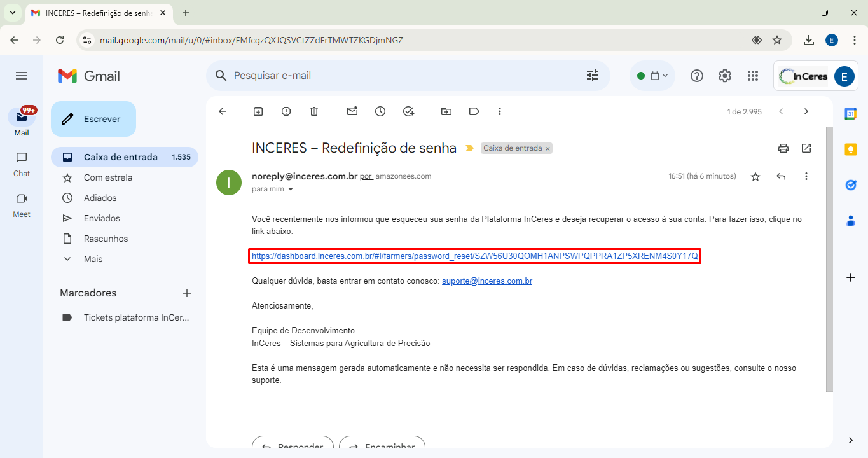Screen dimensions: 868x458
Task: Bookmark this page star
Action: point(777,40)
